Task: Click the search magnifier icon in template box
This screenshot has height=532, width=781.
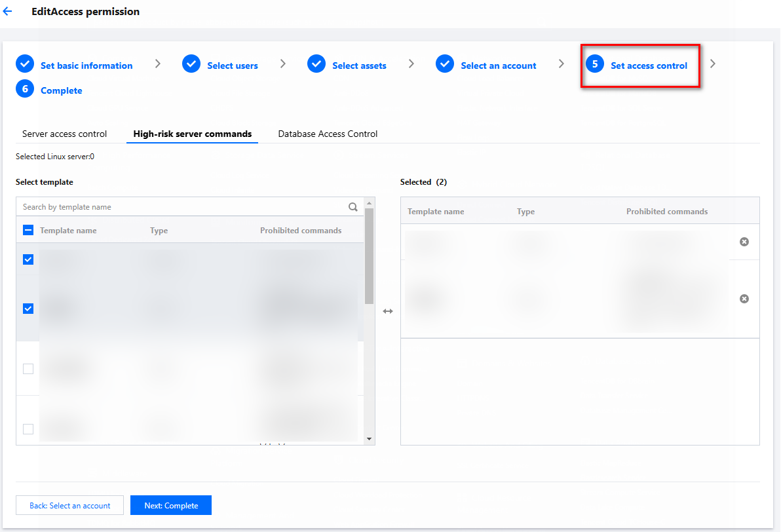Action: pos(353,207)
